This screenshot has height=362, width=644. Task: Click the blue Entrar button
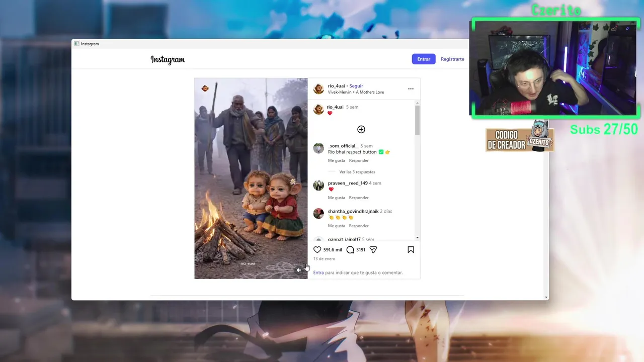[x=424, y=59]
